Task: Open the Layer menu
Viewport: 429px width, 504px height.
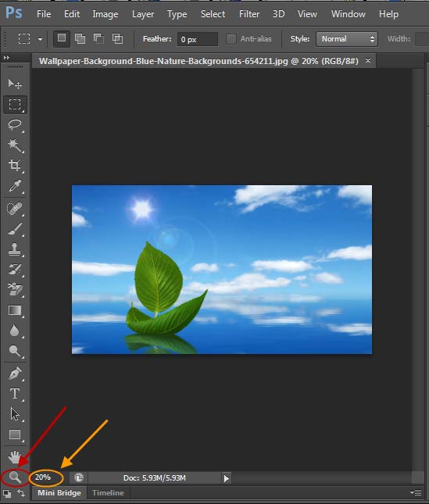Action: point(143,14)
